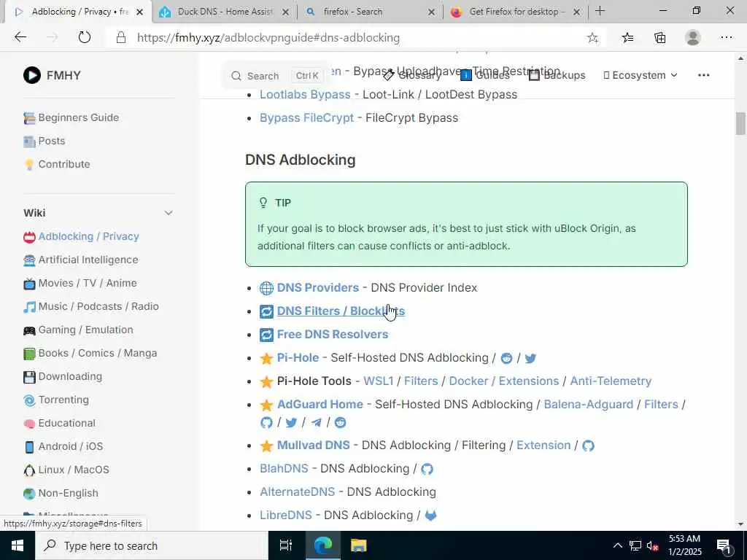Open Glossary in the FMHY navbar
Screen dimensions: 747x560
pyautogui.click(x=413, y=75)
